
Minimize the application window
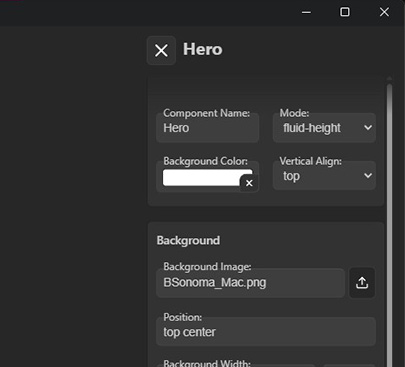coord(306,12)
